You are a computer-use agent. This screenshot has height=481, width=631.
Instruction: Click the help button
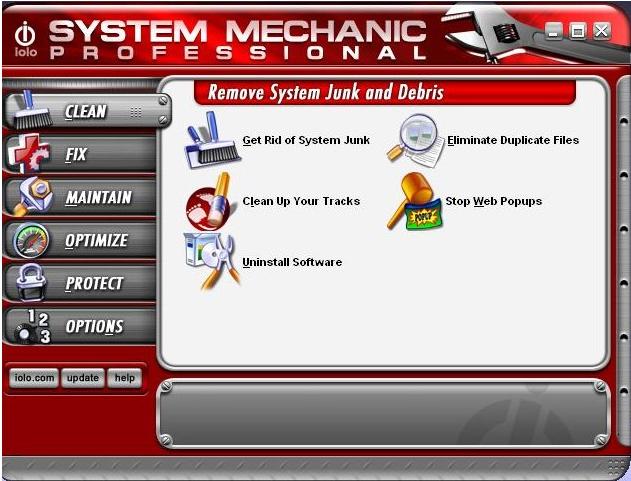pos(125,378)
